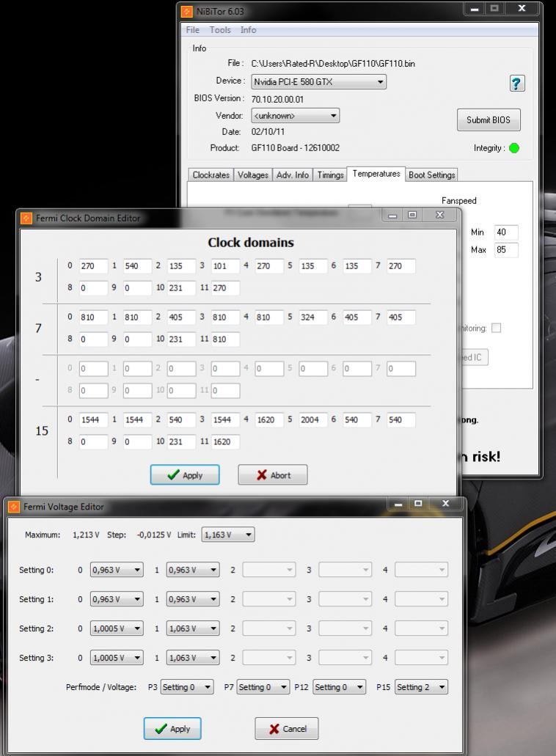Open the Vendor dropdown showing unknown
This screenshot has width=556, height=756.
[x=295, y=116]
